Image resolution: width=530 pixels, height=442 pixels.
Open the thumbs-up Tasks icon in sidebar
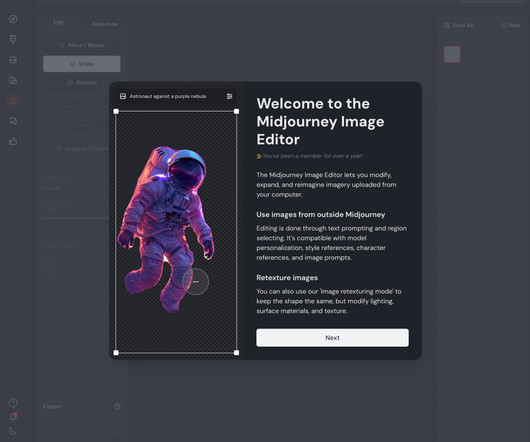click(x=13, y=141)
